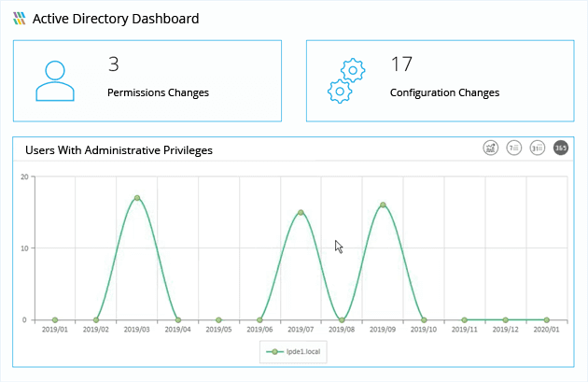
Task: Select the 2019/03 peak data point
Action: 137,198
